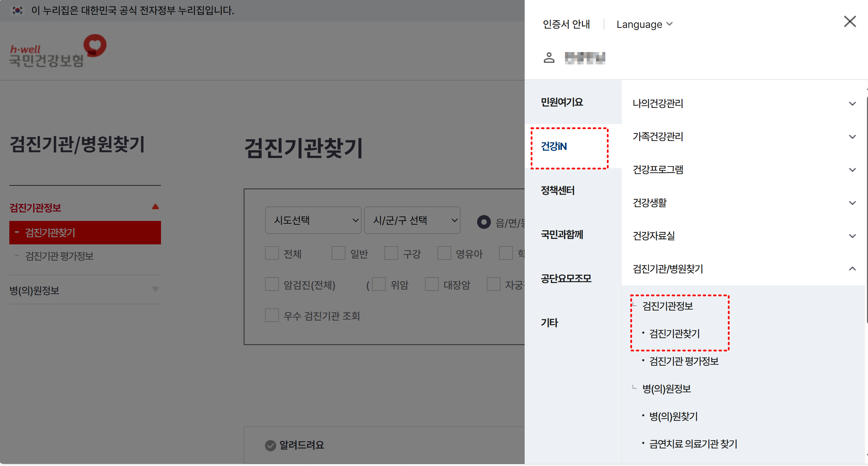Image resolution: width=868 pixels, height=466 pixels.
Task: Click the red triangle beside 검진기관정보
Action: [x=155, y=207]
